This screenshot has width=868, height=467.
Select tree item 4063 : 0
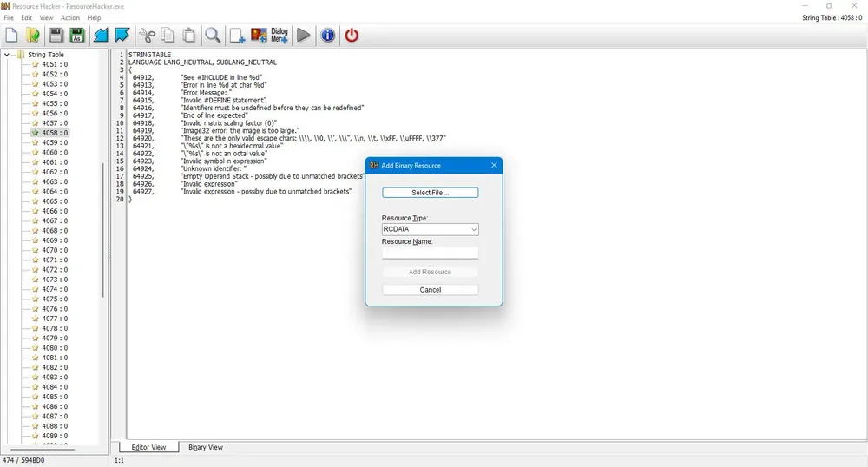click(55, 181)
